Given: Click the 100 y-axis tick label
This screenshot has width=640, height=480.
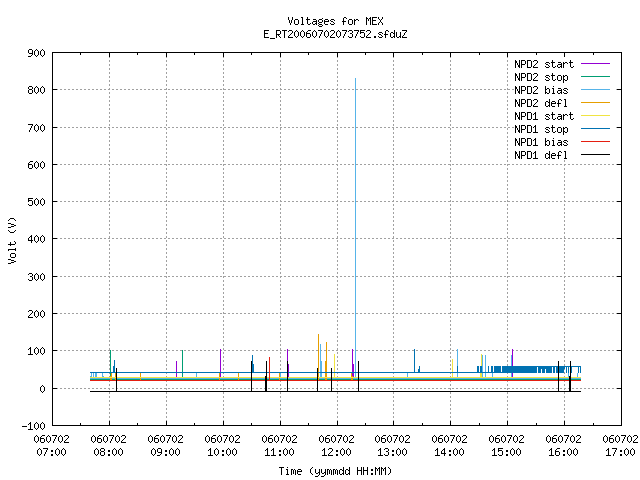Looking at the screenshot, I should coord(36,351).
